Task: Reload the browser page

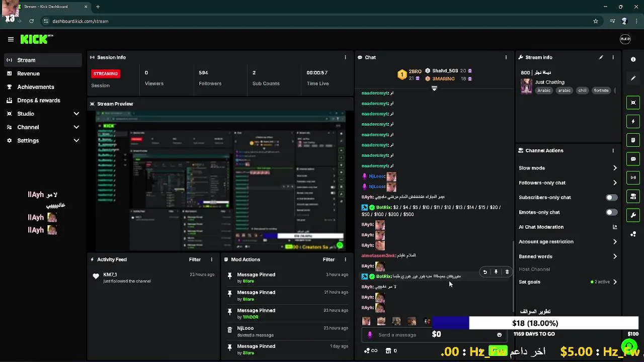Action: [31, 21]
